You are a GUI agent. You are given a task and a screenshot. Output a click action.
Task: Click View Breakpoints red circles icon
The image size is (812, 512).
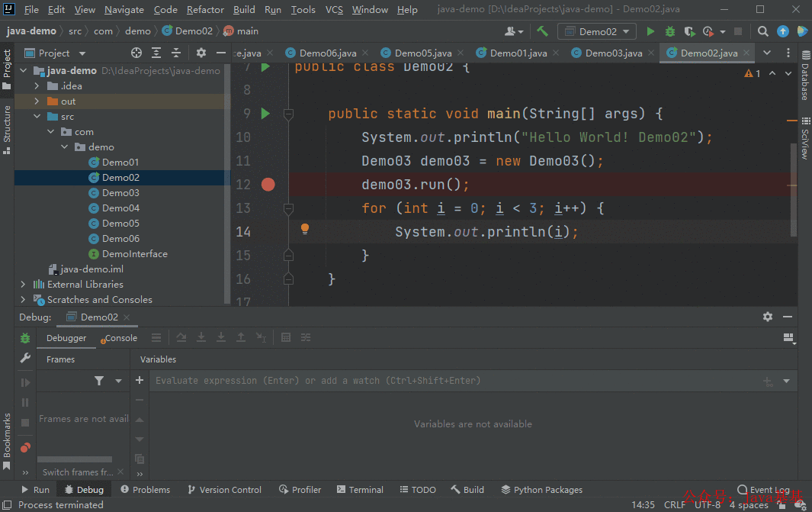point(25,448)
